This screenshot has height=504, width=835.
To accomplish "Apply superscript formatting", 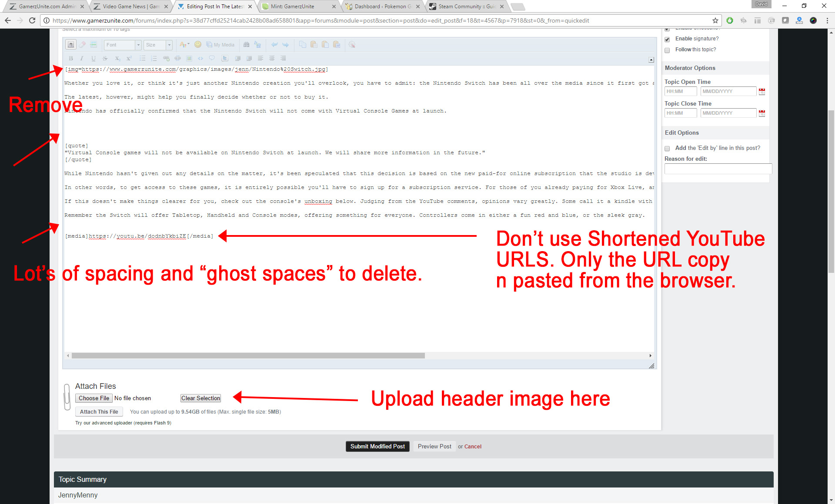I will [x=129, y=58].
